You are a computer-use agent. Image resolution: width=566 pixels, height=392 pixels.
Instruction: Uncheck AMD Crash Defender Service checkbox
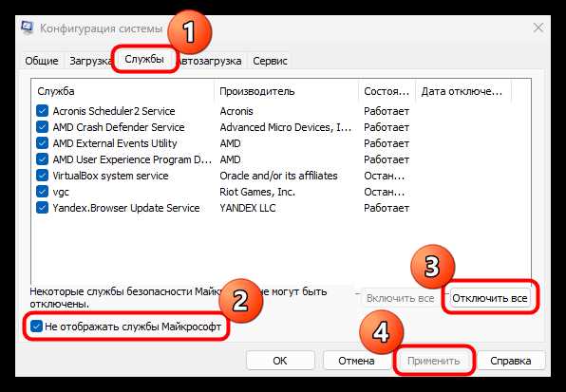pyautogui.click(x=42, y=127)
